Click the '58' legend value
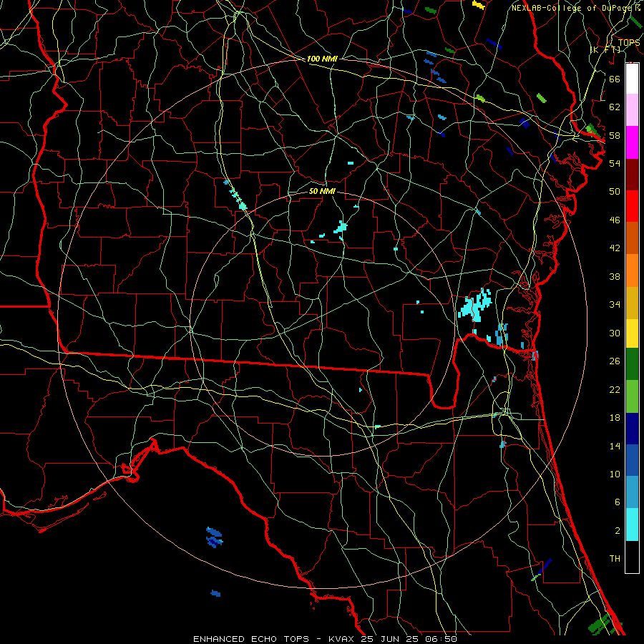The height and width of the screenshot is (644, 644). 615,135
